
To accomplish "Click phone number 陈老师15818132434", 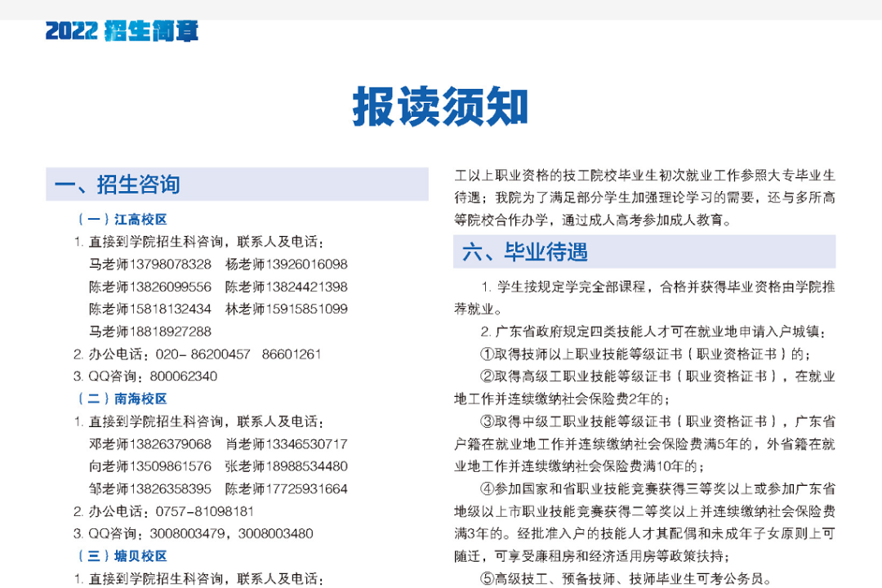I will [x=150, y=309].
